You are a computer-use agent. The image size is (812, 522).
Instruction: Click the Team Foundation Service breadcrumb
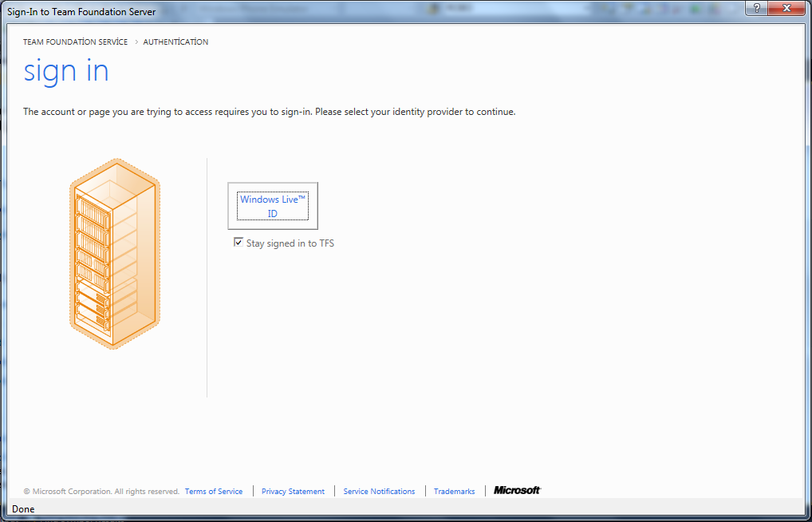[x=75, y=42]
